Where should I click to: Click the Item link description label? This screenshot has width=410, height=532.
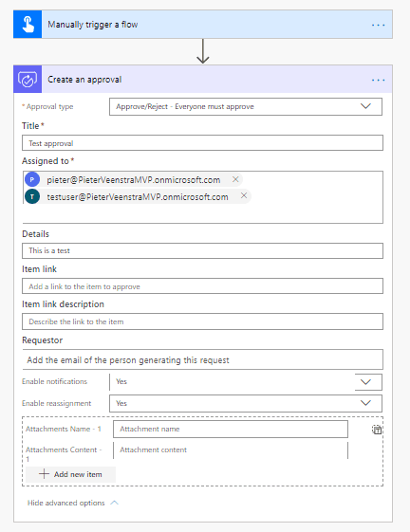[x=63, y=304]
